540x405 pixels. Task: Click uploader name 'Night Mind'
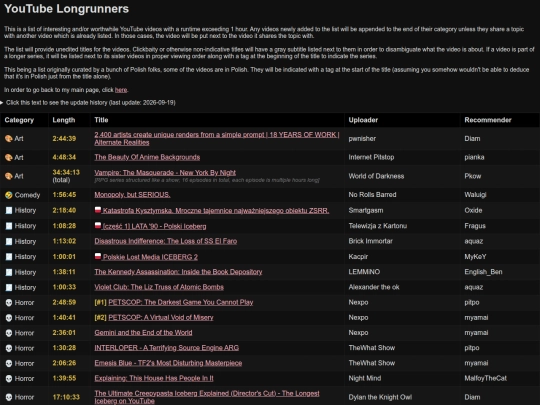point(365,378)
